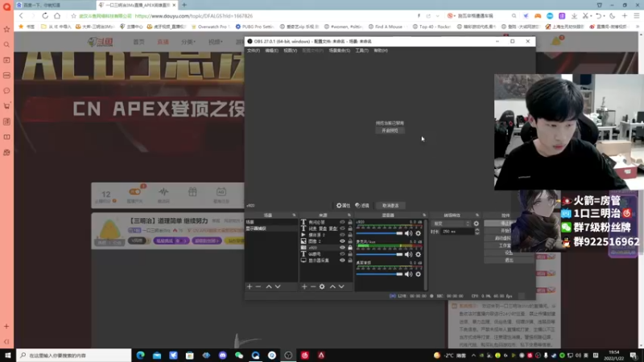The image size is (644, 362).
Task: Toggle visibility of the QQ group text source
Action: [342, 254]
